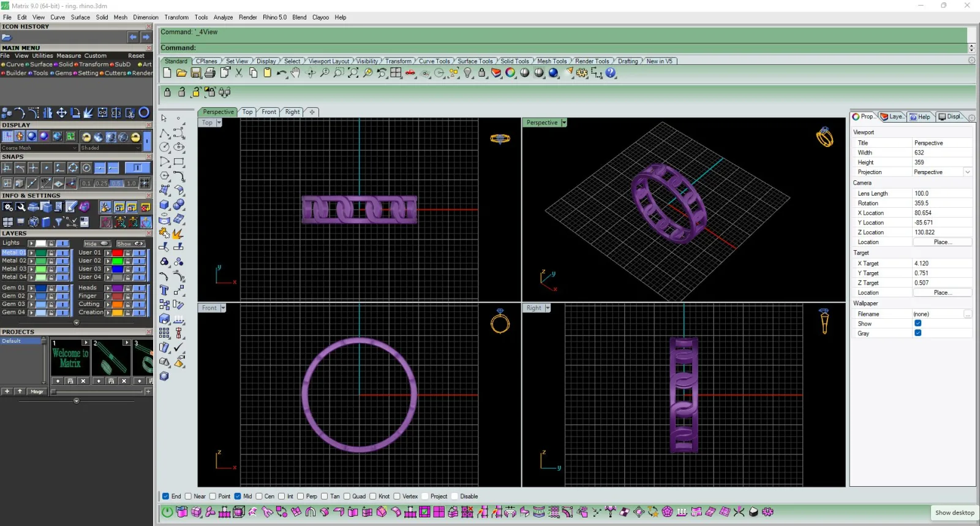Open the Right viewport title dropdown arrow
Viewport: 980px width, 526px height.
tap(548, 308)
